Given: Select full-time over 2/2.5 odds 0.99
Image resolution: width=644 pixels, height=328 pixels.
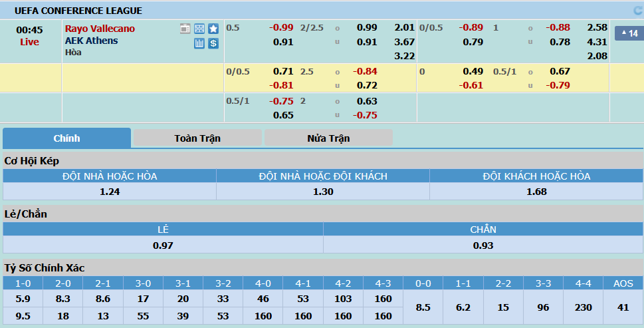Looking at the screenshot, I should (x=367, y=27).
